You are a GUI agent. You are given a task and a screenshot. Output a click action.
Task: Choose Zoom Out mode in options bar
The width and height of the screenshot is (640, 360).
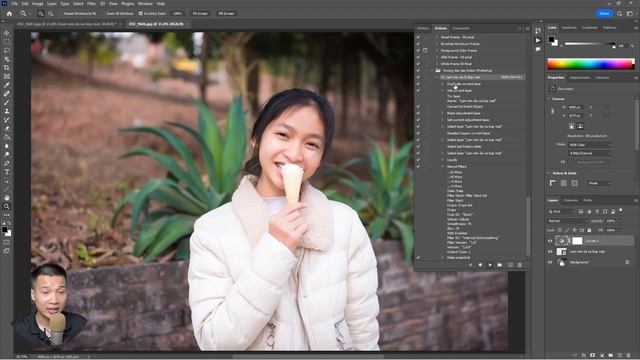[51, 13]
